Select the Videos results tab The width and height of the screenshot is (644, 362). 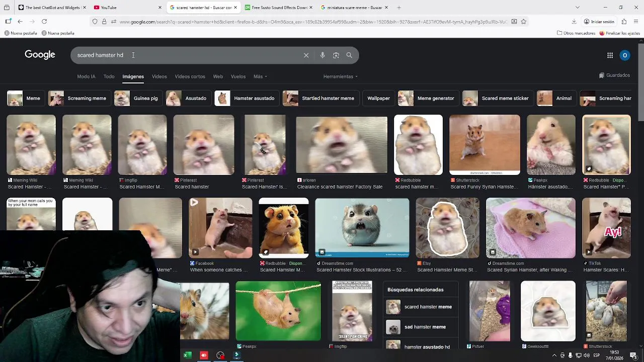[159, 76]
